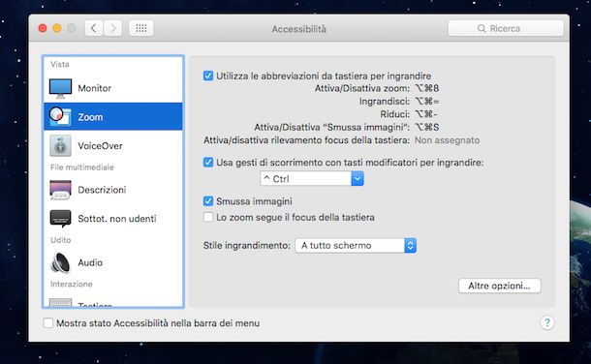
Task: Select Monitor label in sidebar list
Action: (x=95, y=88)
